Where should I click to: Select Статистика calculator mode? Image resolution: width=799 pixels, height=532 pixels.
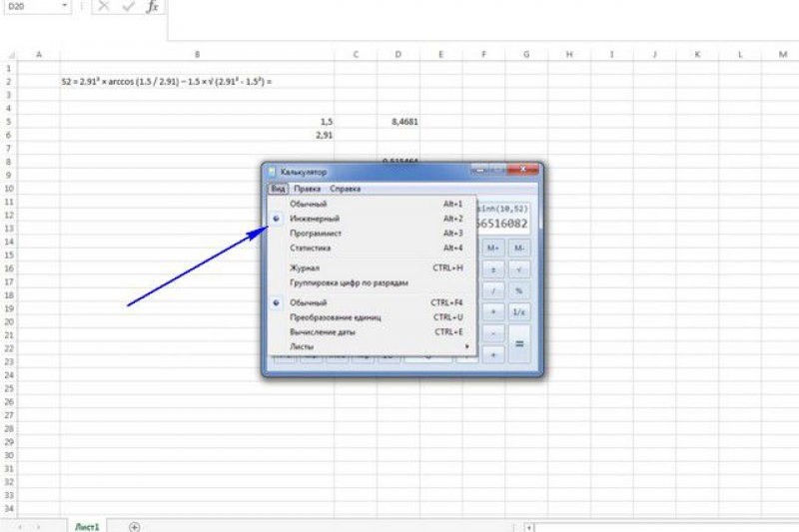click(x=372, y=248)
